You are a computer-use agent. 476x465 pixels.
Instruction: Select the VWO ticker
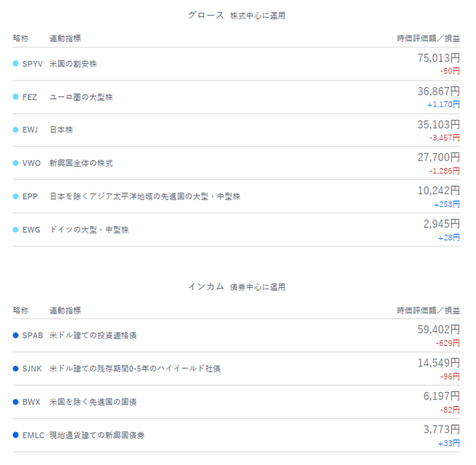click(x=31, y=163)
